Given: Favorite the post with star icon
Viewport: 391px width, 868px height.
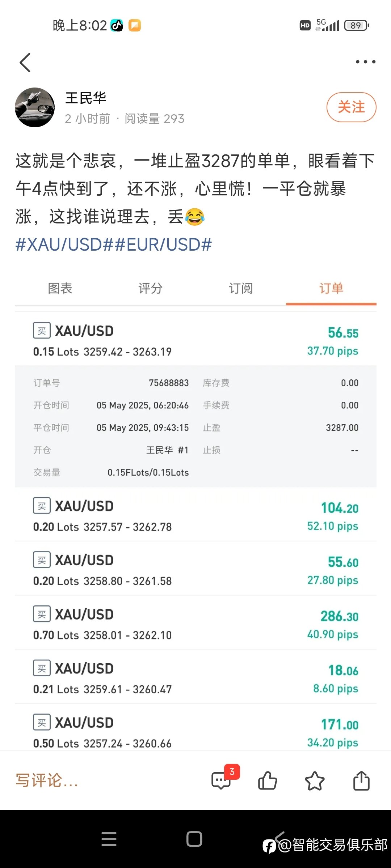Looking at the screenshot, I should (315, 780).
